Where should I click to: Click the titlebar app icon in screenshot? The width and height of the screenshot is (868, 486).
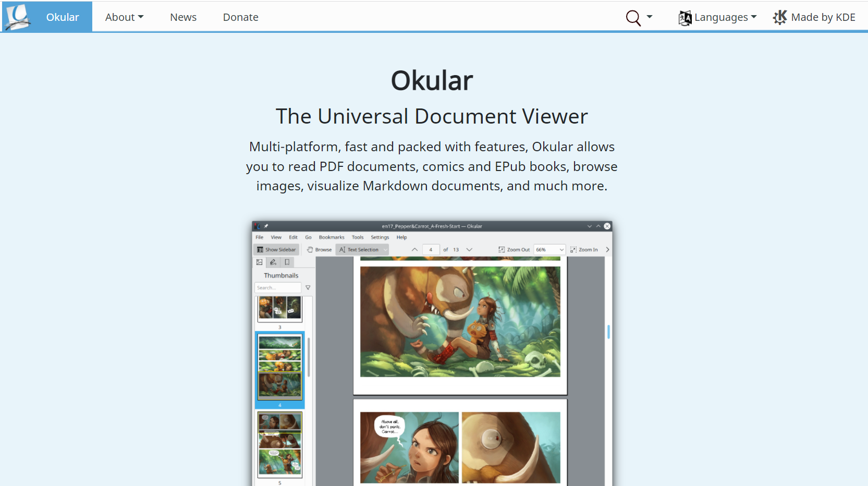point(258,226)
